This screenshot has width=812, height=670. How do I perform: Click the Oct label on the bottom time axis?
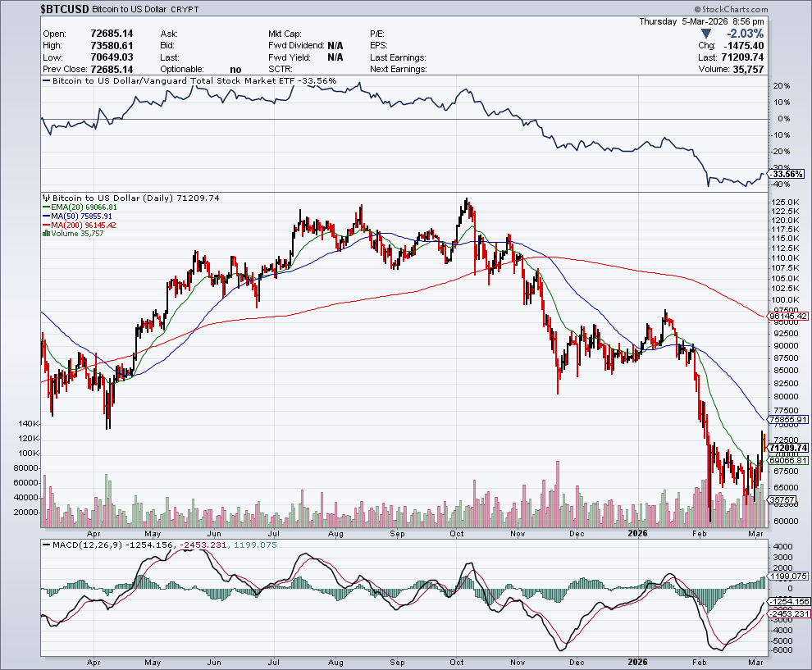[457, 659]
